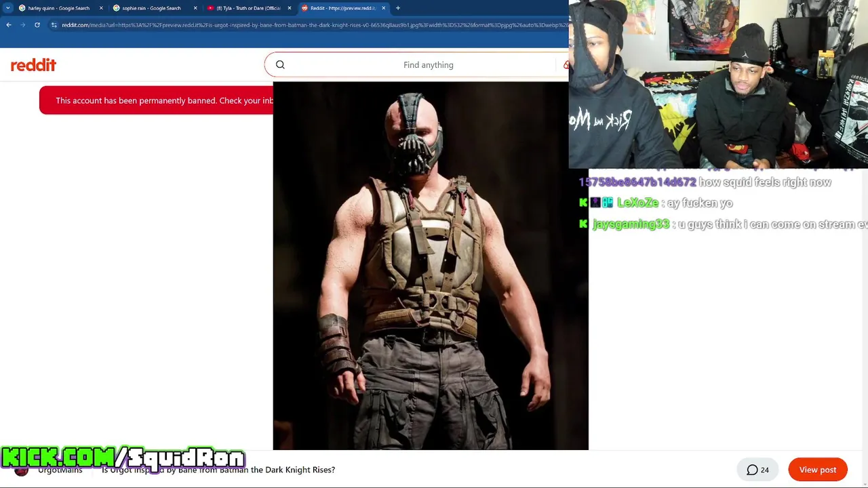Reload the current Reddit page
The width and height of the screenshot is (868, 488).
37,25
